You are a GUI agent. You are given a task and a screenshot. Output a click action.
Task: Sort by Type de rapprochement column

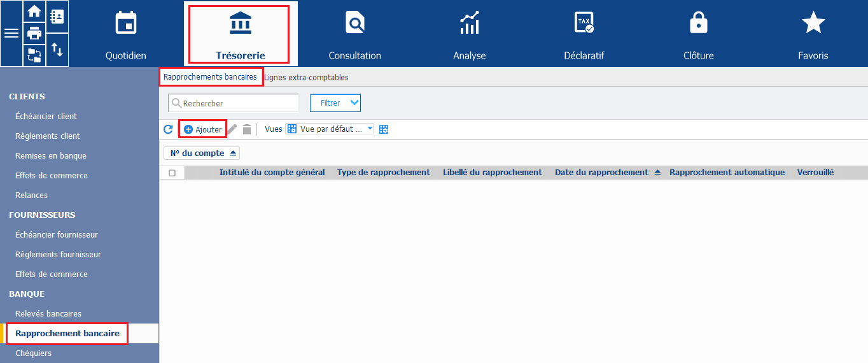pos(384,173)
